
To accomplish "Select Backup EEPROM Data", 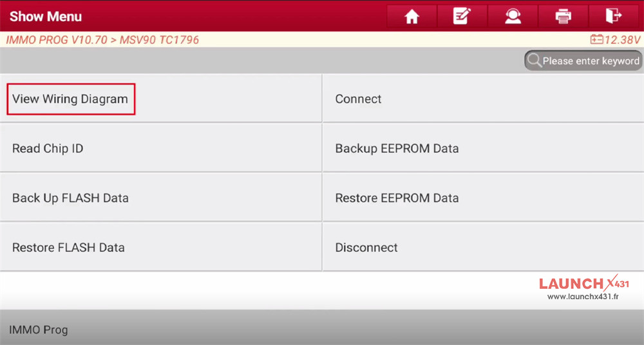I will coord(397,149).
